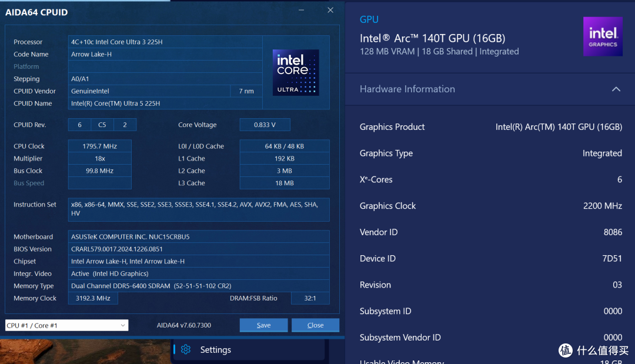635x364 pixels.
Task: Click the Motherboard value ASUSTeK NUC15CRBU5
Action: (x=199, y=236)
